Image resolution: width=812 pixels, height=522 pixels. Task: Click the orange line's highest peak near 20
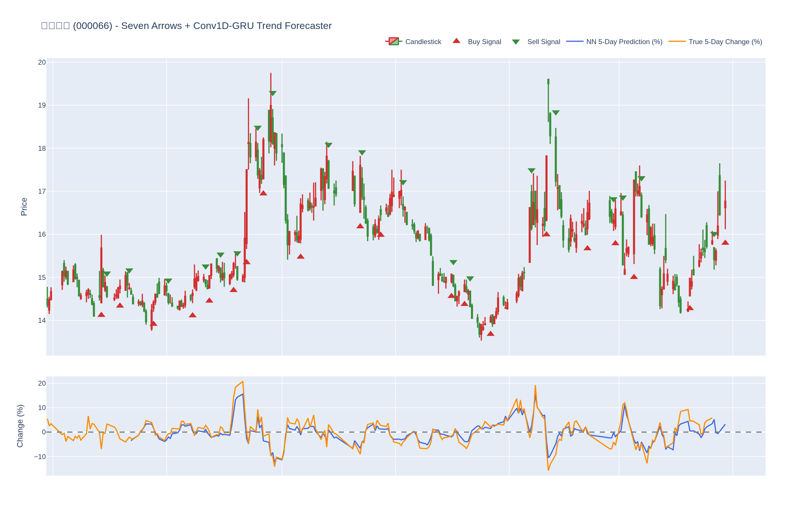tap(243, 382)
